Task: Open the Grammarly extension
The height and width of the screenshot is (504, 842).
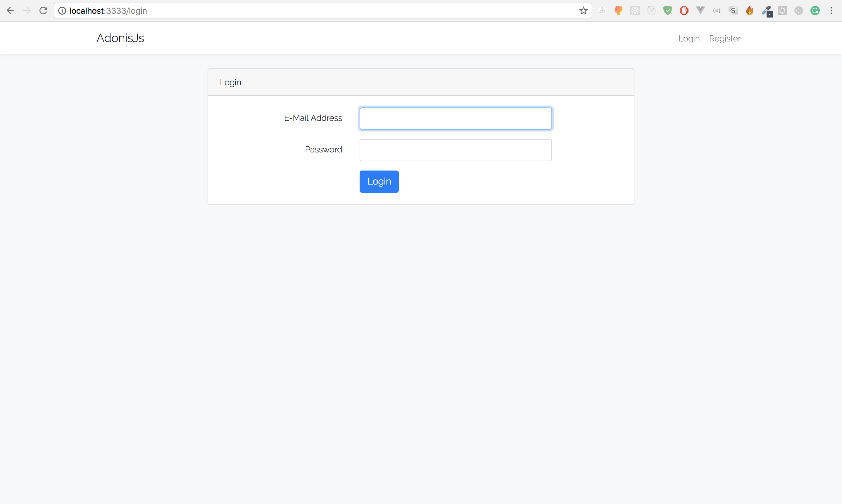Action: click(x=815, y=11)
